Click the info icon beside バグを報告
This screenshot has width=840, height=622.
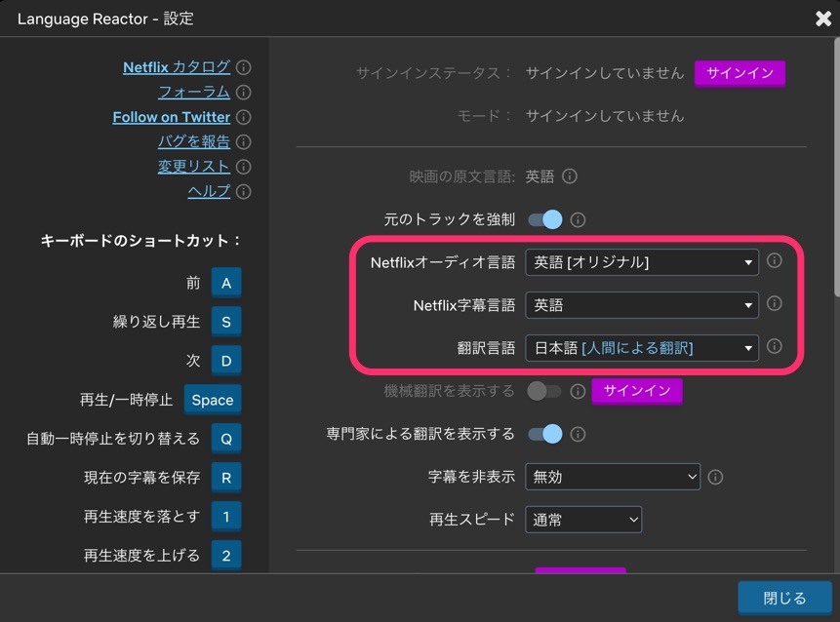coord(242,141)
